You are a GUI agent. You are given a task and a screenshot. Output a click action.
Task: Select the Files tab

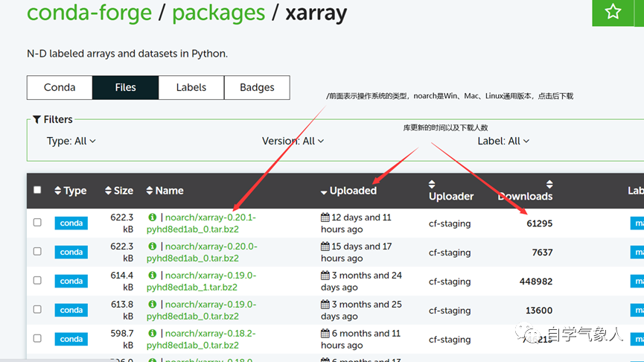[125, 88]
